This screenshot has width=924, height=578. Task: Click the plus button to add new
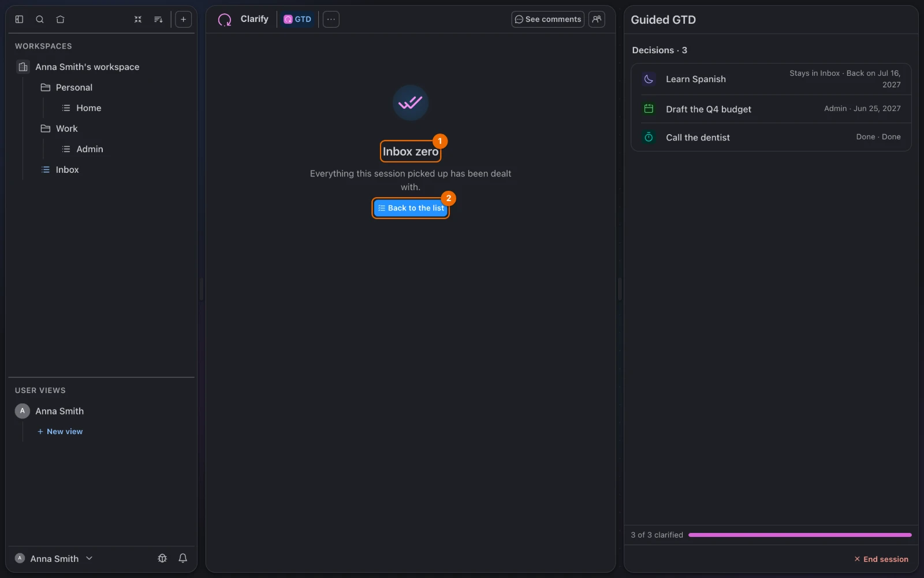(x=183, y=19)
